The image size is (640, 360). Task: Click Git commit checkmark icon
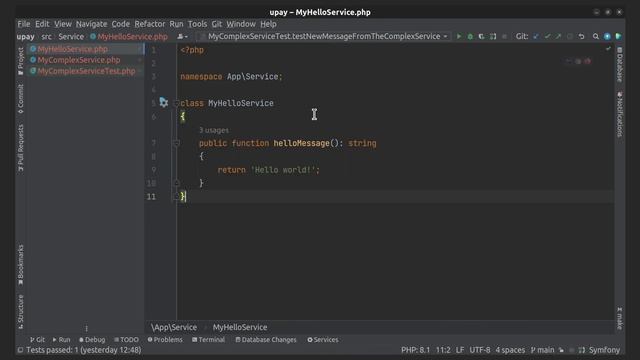click(547, 36)
